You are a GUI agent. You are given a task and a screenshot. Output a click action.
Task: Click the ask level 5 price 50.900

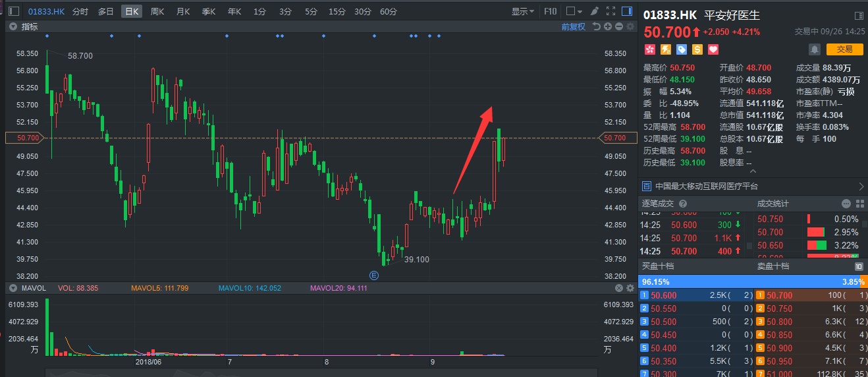coord(779,348)
